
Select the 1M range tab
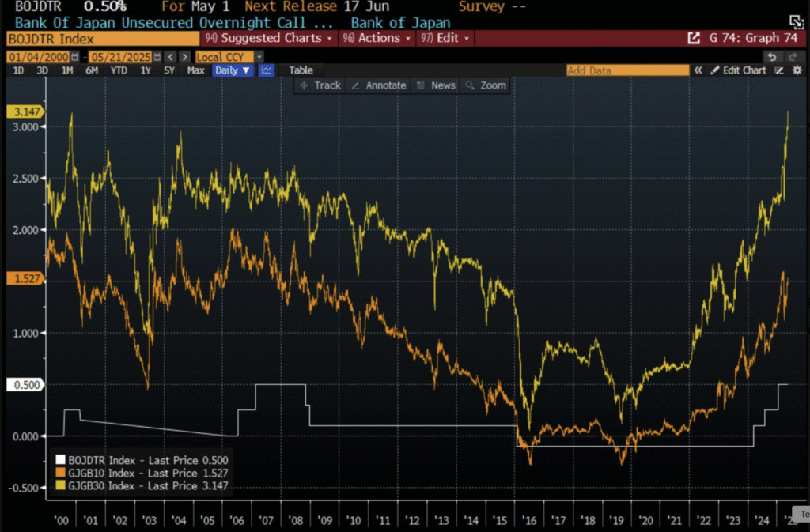[x=67, y=70]
